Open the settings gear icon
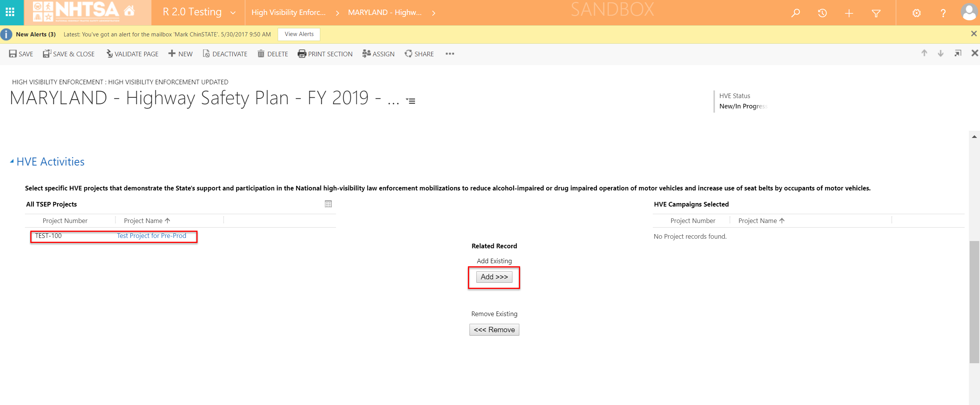Screen dimensions: 980x405 tap(916, 13)
